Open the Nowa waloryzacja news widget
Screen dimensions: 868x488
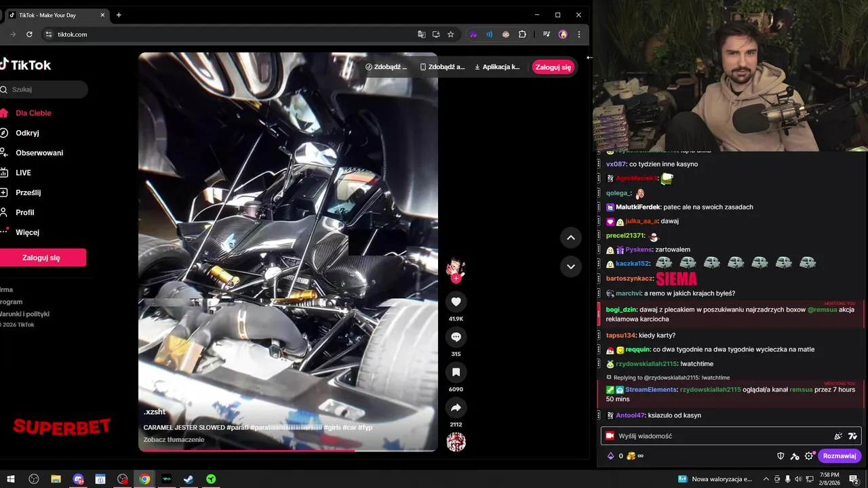pos(715,479)
